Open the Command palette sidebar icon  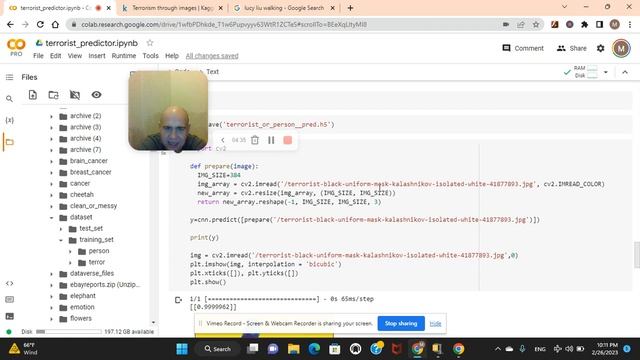pyautogui.click(x=9, y=300)
